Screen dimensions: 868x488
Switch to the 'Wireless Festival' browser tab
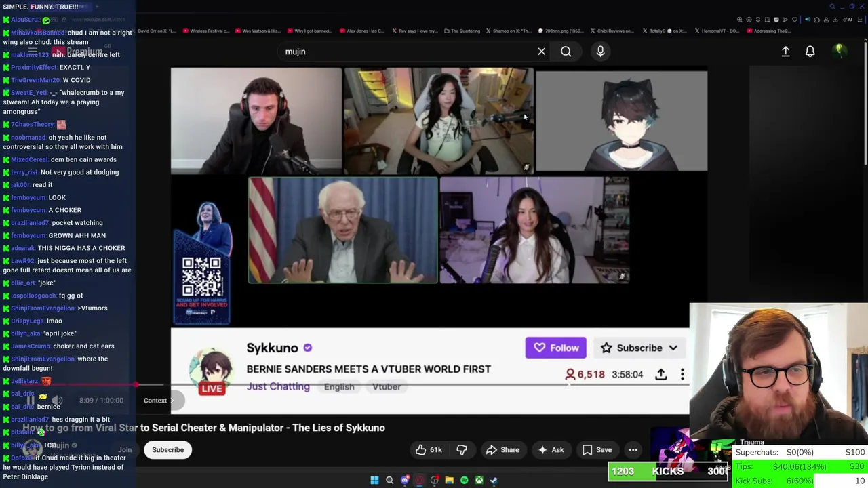(x=207, y=30)
